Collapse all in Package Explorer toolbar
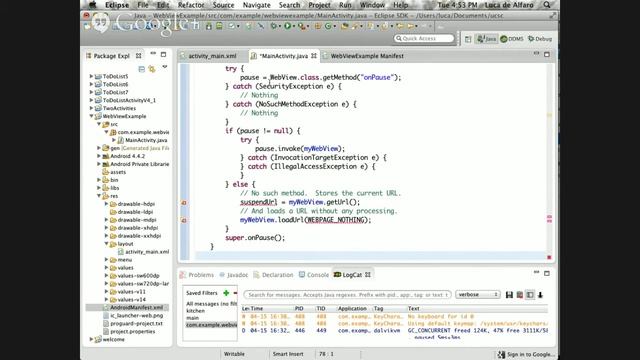640x360 pixels. 142,69
